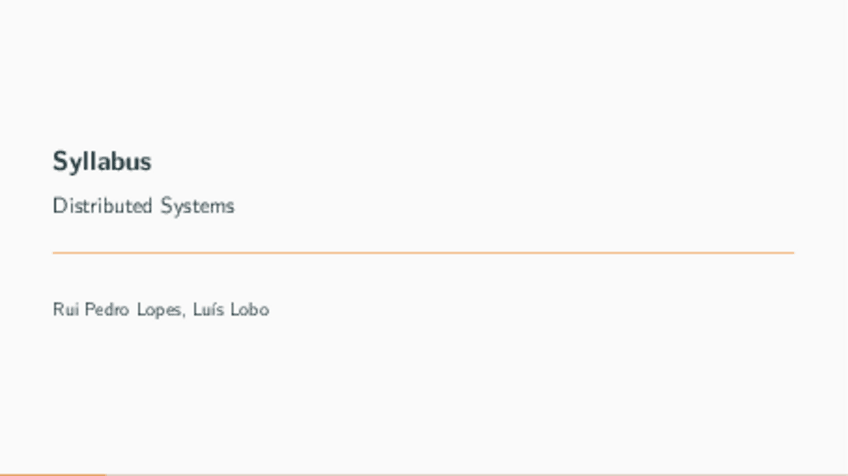Click the name Rui in the author line
848x476 pixels.
pyautogui.click(x=65, y=310)
